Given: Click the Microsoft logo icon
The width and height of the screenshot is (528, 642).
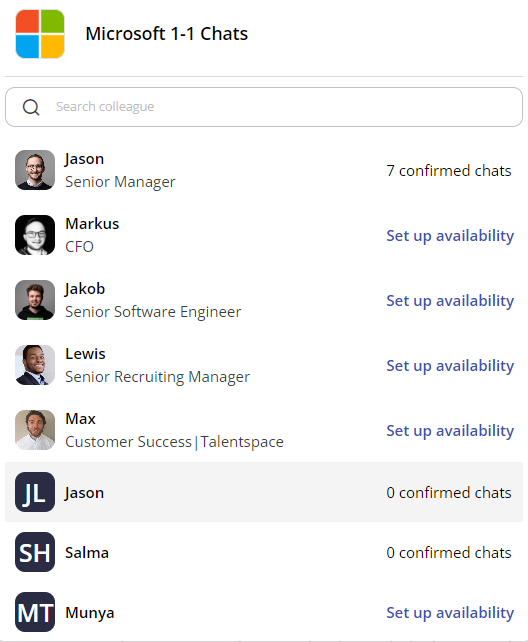Looking at the screenshot, I should [40, 34].
